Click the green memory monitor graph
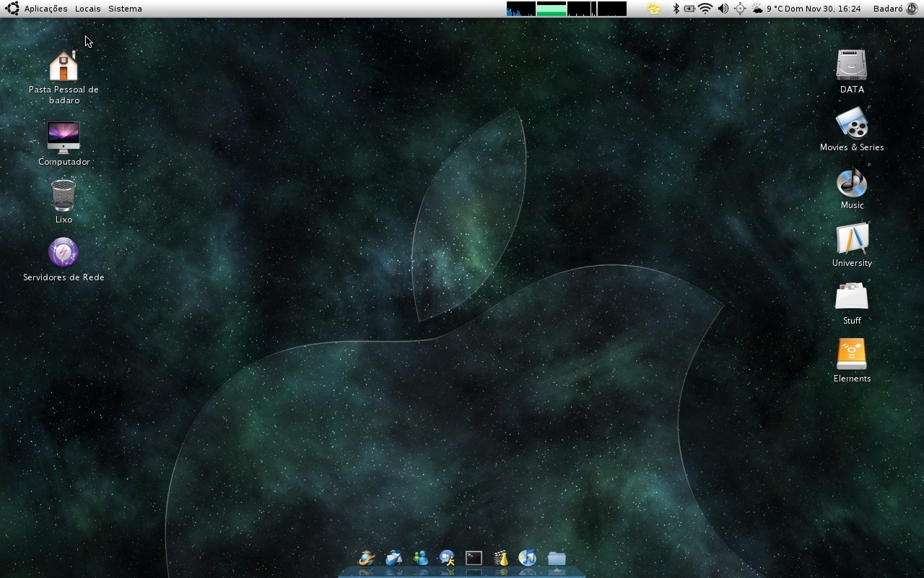Image resolution: width=924 pixels, height=578 pixels. pos(551,9)
